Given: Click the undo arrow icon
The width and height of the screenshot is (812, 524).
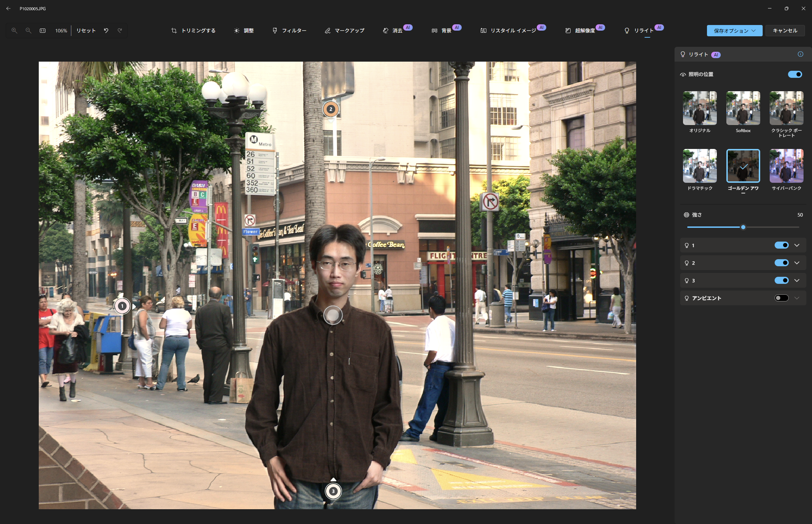Looking at the screenshot, I should point(106,31).
